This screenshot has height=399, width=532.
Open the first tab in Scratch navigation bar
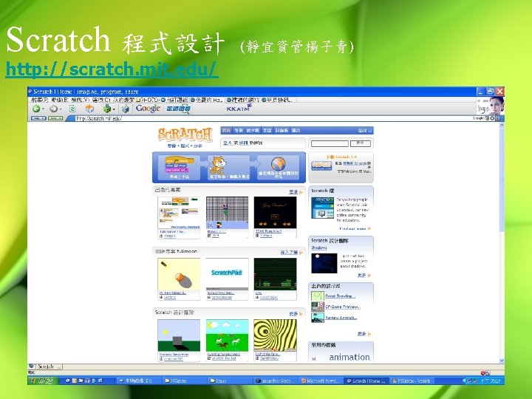click(226, 130)
